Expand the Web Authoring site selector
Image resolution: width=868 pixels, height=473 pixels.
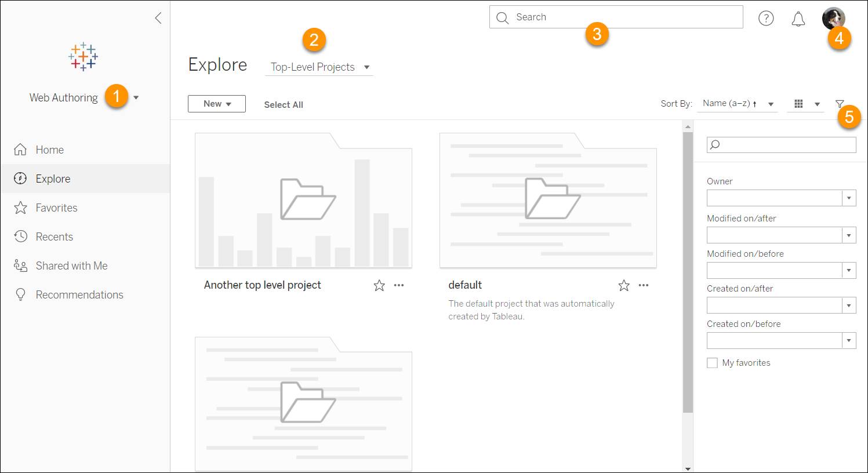tap(136, 97)
